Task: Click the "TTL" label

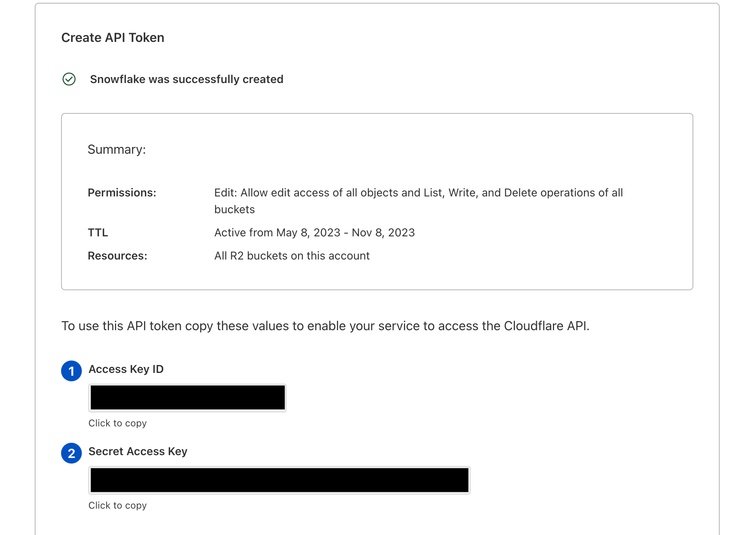Action: 98,232
